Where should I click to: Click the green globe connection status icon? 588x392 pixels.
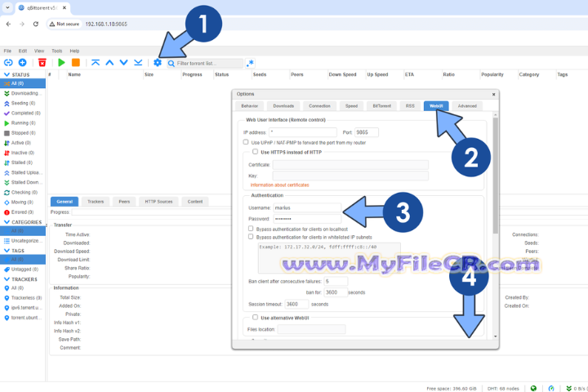[533, 388]
